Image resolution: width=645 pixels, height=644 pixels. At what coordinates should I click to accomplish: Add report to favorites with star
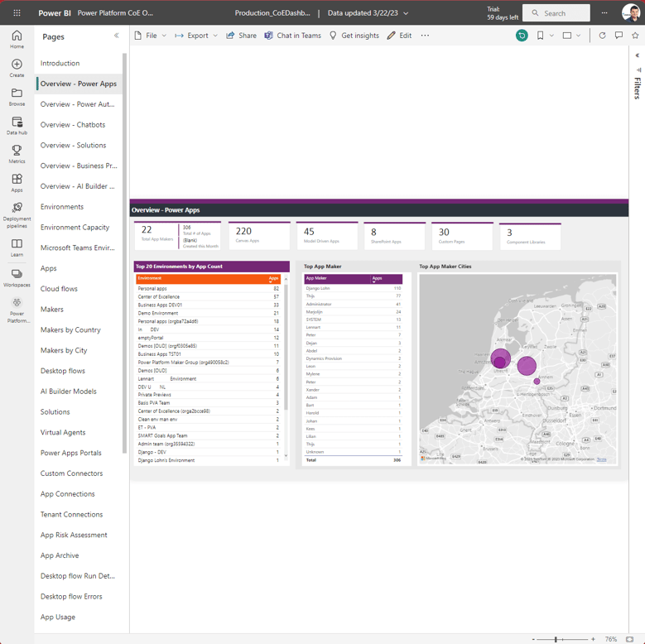(635, 36)
